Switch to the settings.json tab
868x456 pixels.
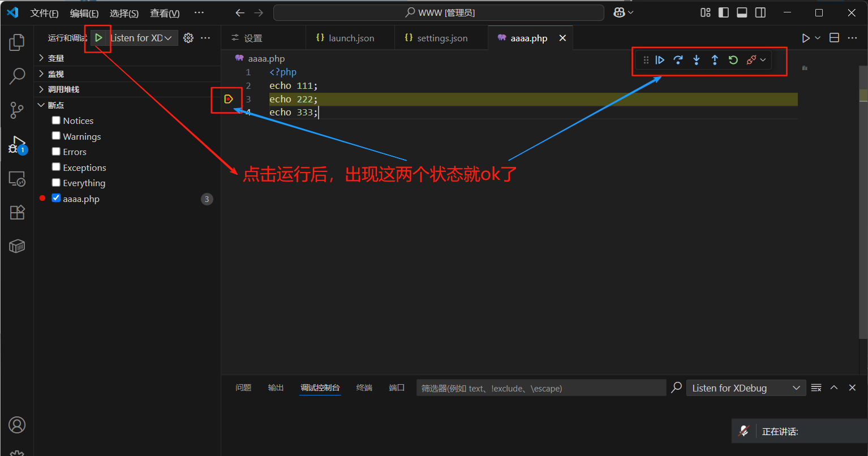(441, 38)
